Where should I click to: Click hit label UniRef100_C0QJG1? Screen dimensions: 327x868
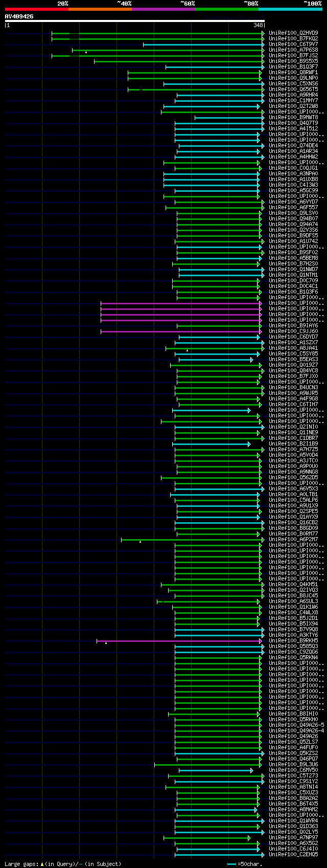[x=293, y=168]
